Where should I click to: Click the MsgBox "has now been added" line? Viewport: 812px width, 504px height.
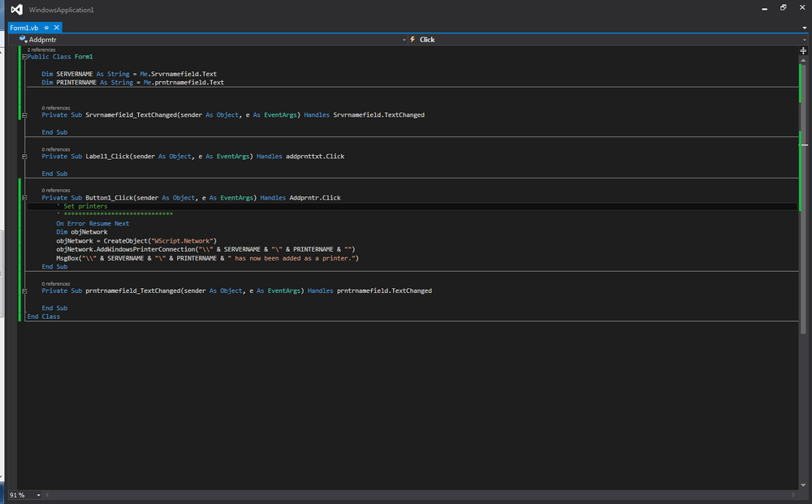(x=208, y=258)
